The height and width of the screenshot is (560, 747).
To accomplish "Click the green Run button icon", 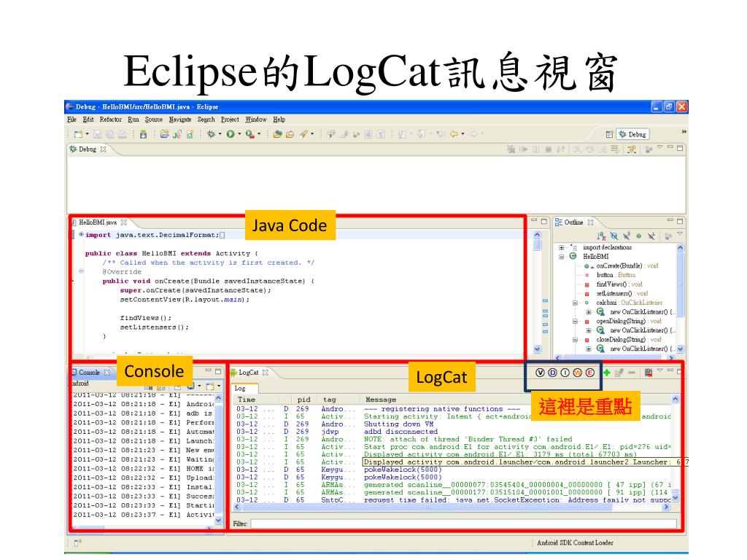I will tap(231, 134).
